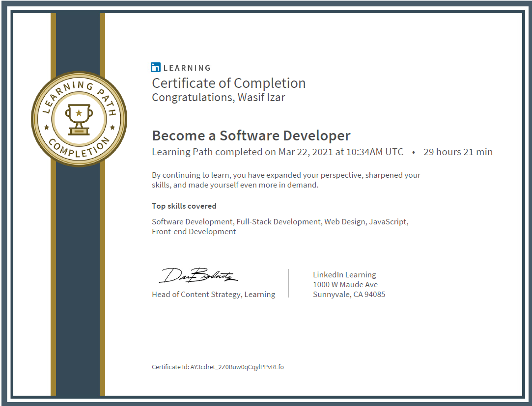
Task: Click the trophy icon in the badge
Action: pos(79,119)
